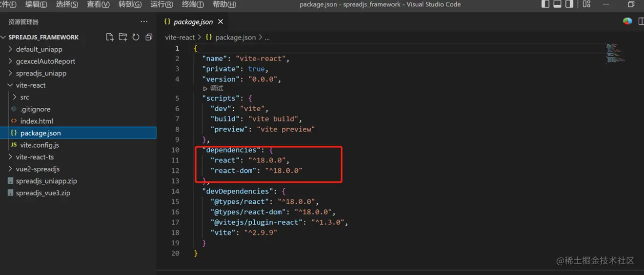Open the 运行(R) menu
The image size is (644, 275).
click(x=161, y=4)
